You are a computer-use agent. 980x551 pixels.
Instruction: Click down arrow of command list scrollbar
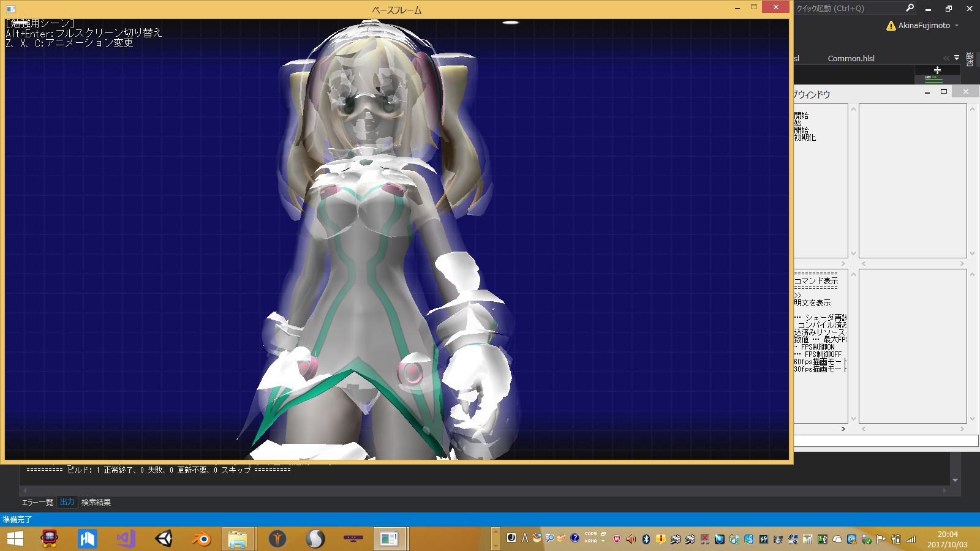tap(853, 419)
